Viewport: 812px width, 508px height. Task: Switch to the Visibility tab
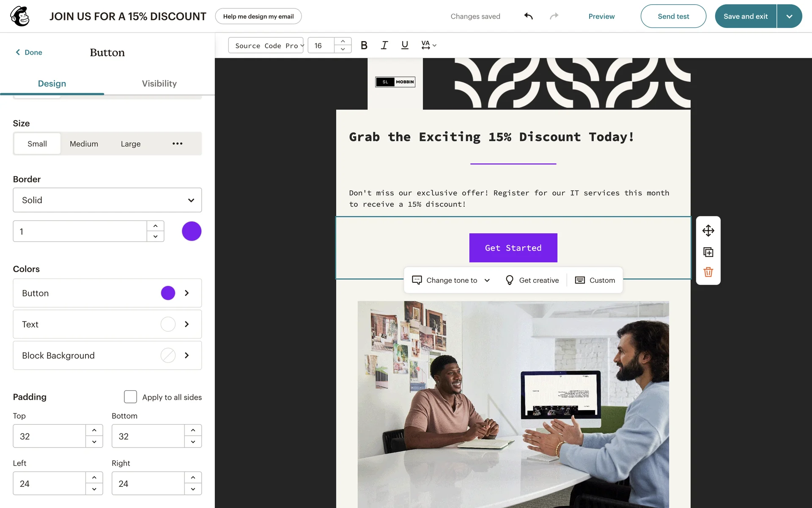(159, 83)
